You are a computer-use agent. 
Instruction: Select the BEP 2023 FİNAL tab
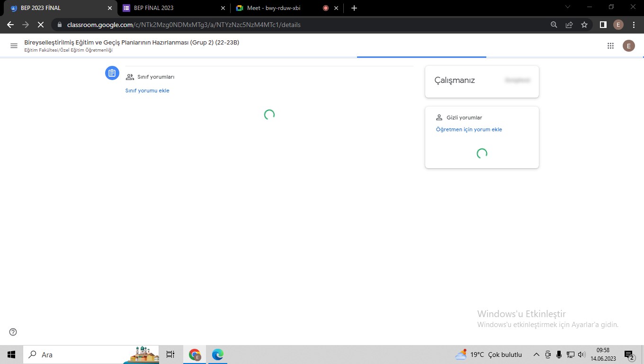pyautogui.click(x=61, y=8)
